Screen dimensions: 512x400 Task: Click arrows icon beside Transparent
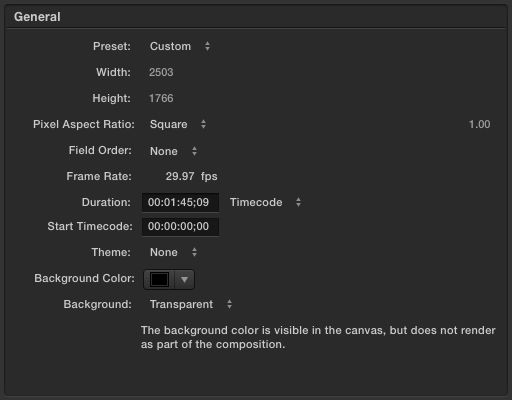(x=229, y=304)
